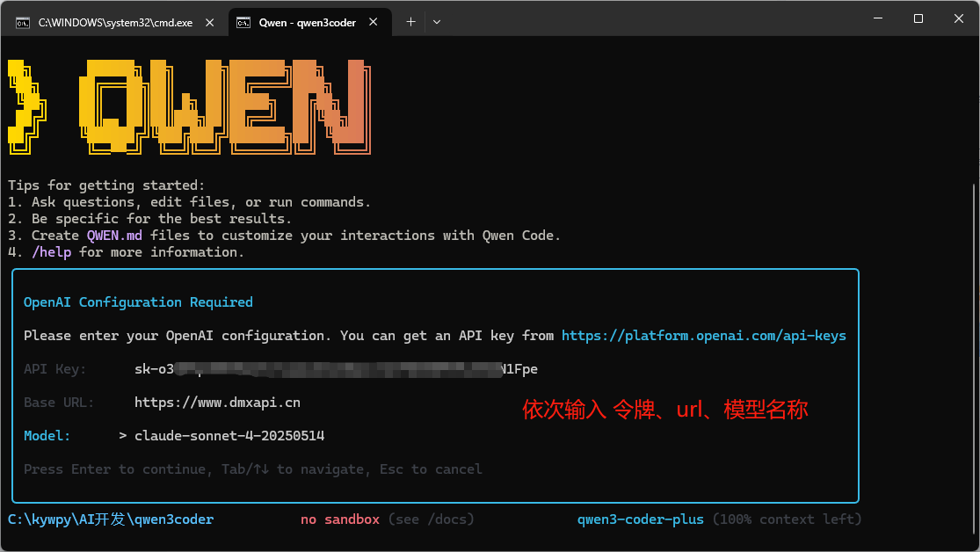This screenshot has width=980, height=552.
Task: Click the purple QWEN.md text in tips
Action: pos(114,236)
